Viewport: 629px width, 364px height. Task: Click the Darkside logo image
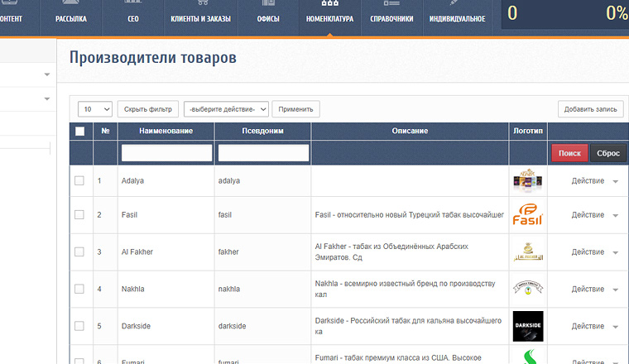coord(528,326)
